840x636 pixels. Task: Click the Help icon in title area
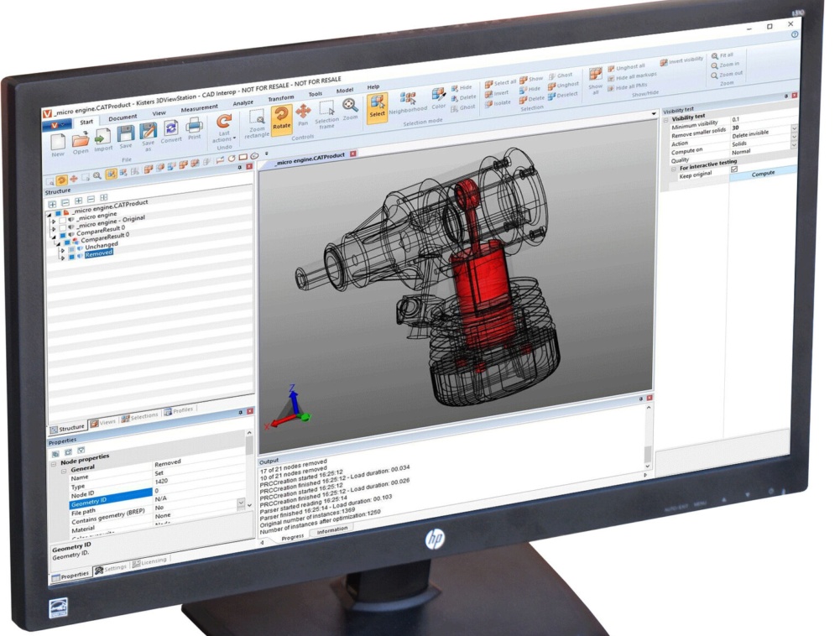[795, 34]
